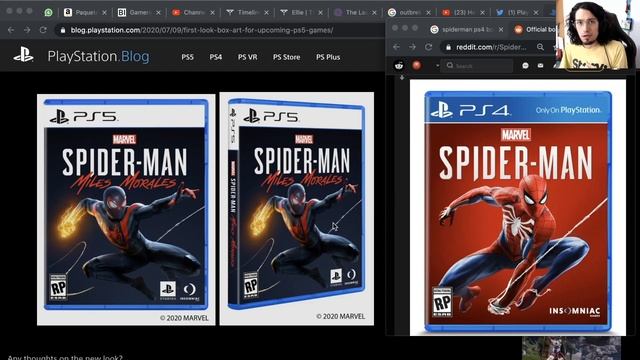Reload the PlayStation Blog page

[43, 30]
